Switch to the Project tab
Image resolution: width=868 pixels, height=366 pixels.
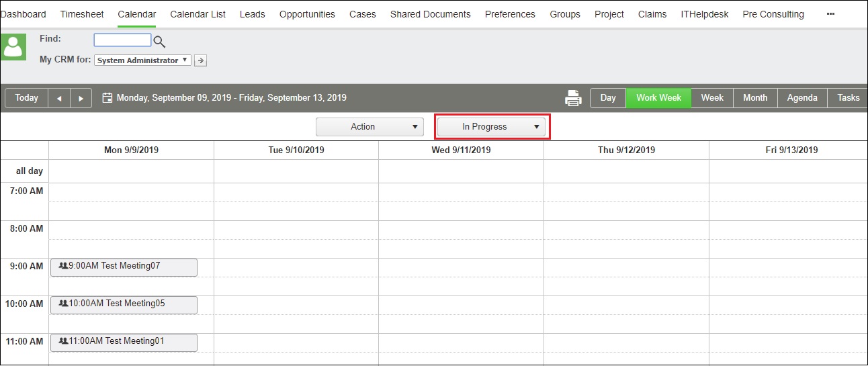tap(609, 14)
